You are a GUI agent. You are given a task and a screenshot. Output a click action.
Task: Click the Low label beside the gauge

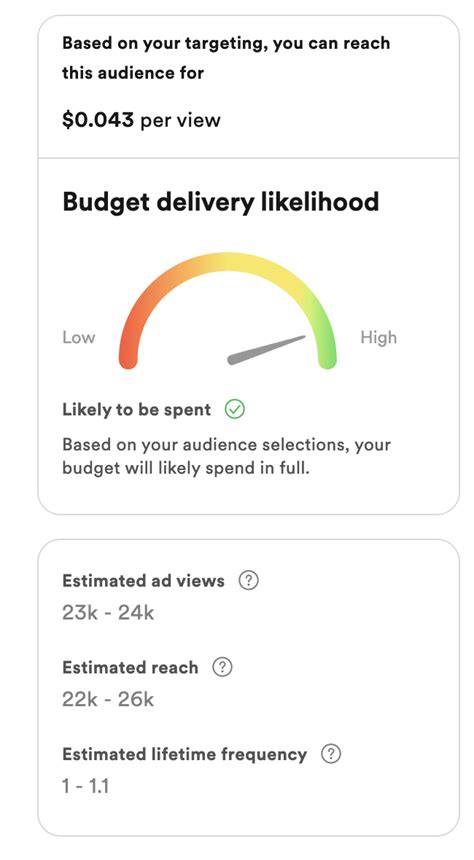(78, 337)
